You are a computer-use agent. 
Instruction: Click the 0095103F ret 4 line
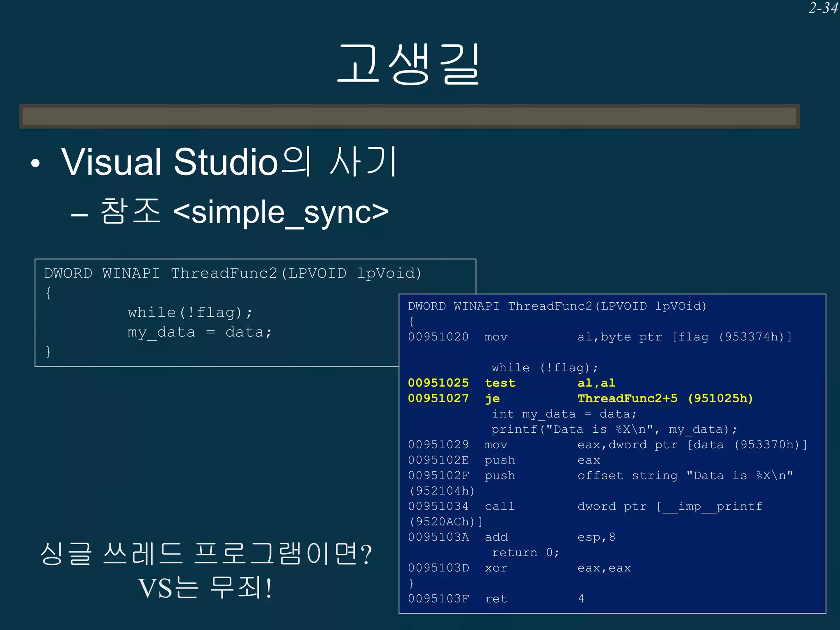496,599
